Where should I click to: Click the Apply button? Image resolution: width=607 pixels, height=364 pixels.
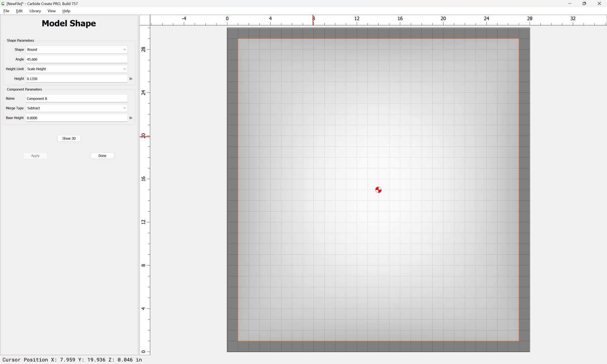click(x=35, y=156)
